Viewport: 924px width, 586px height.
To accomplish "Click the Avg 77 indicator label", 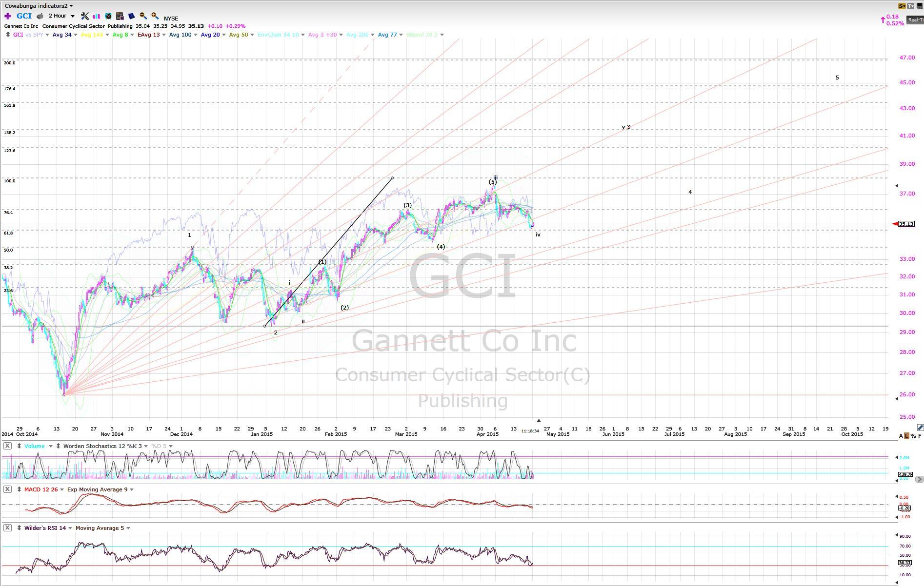I will click(x=387, y=35).
